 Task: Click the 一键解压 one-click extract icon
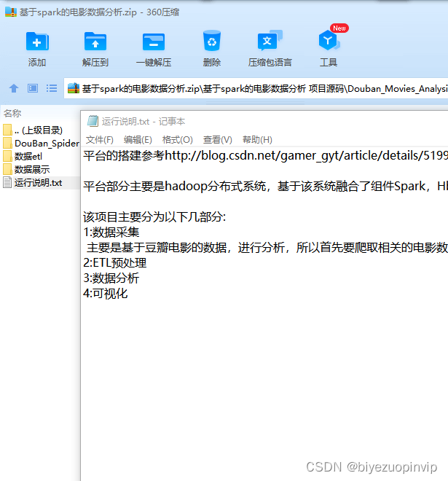(154, 42)
